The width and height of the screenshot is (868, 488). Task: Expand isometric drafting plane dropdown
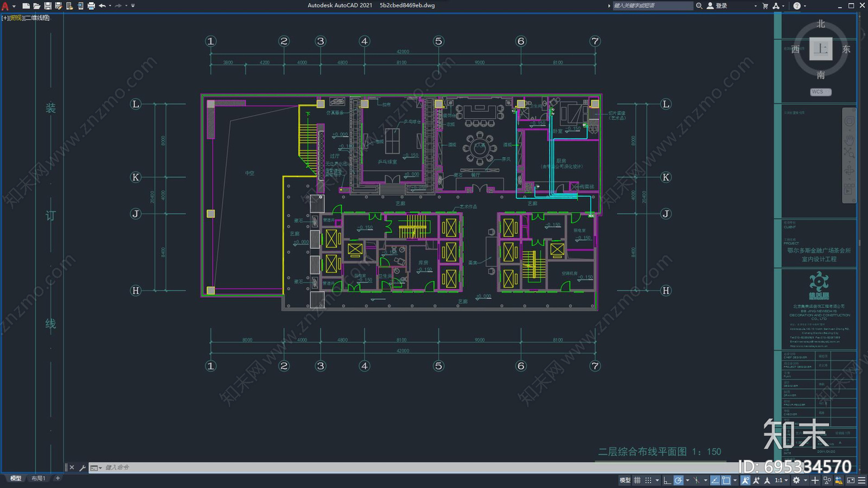click(705, 480)
